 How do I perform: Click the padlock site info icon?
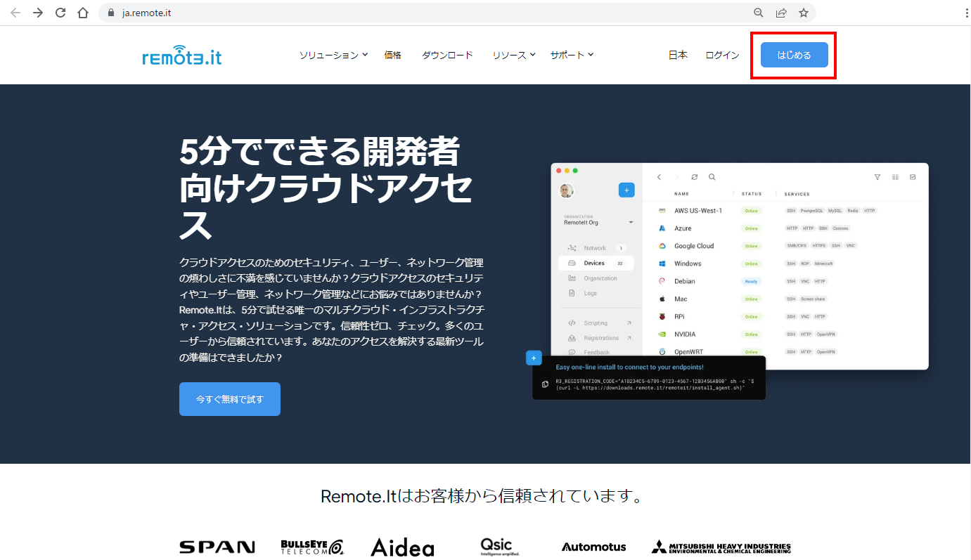point(110,13)
